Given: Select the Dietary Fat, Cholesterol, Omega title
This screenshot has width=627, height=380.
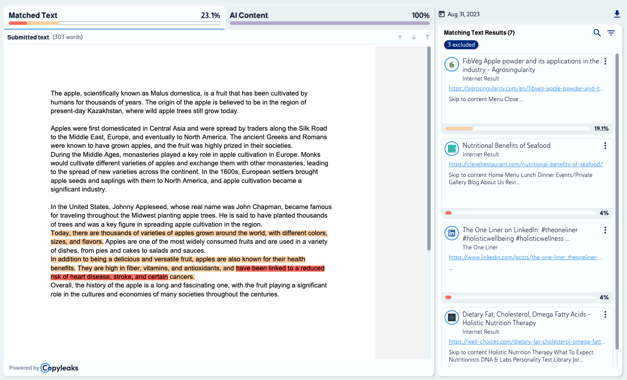Looking at the screenshot, I should coord(526,318).
